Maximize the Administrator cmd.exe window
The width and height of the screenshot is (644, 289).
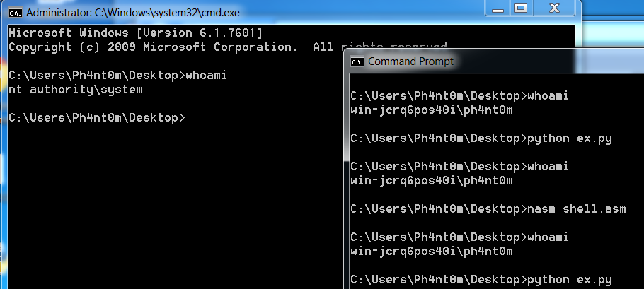521,8
